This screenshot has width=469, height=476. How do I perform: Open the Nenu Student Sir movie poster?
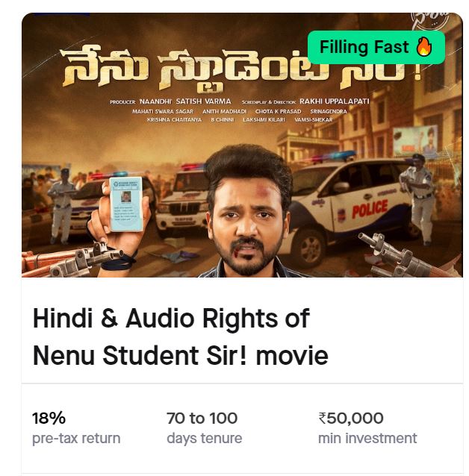click(242, 145)
